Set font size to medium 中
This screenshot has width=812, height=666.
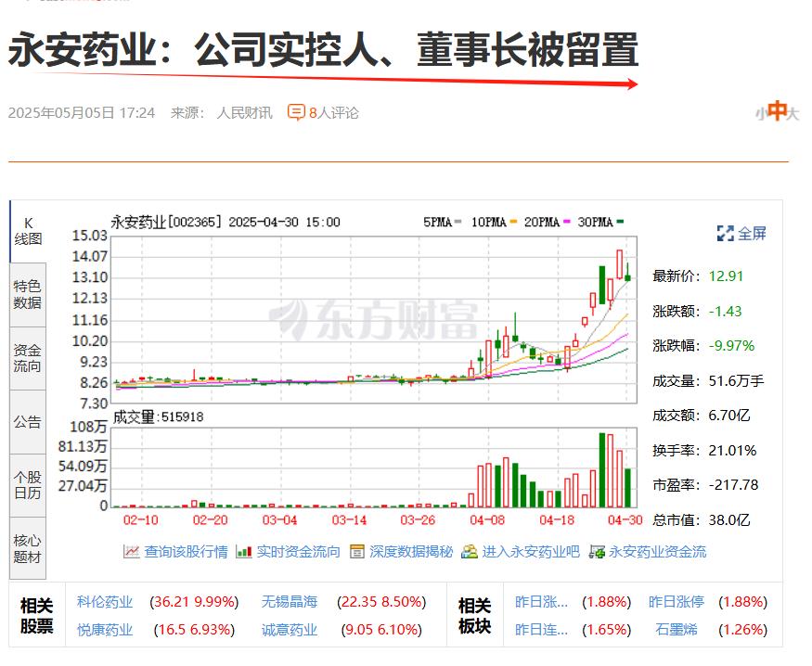[776, 111]
